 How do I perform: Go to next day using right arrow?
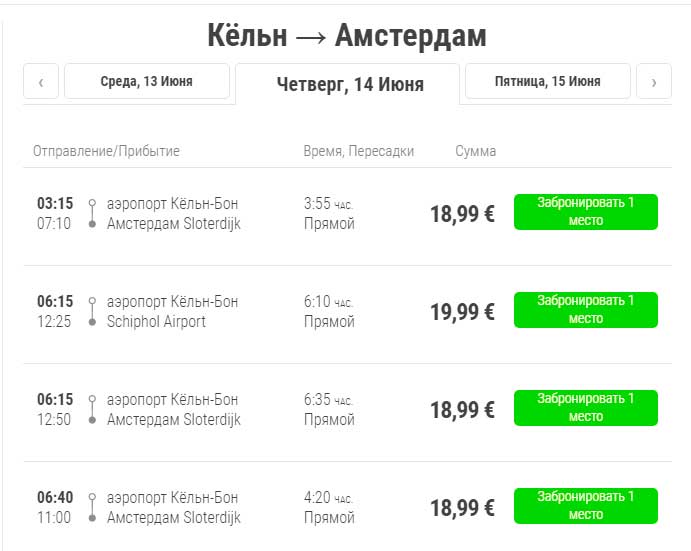[x=654, y=82]
